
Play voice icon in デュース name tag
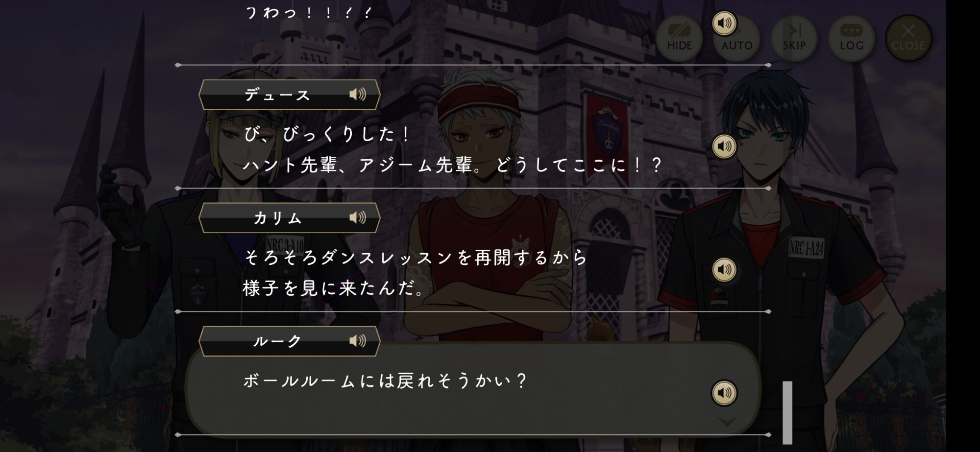pyautogui.click(x=358, y=94)
